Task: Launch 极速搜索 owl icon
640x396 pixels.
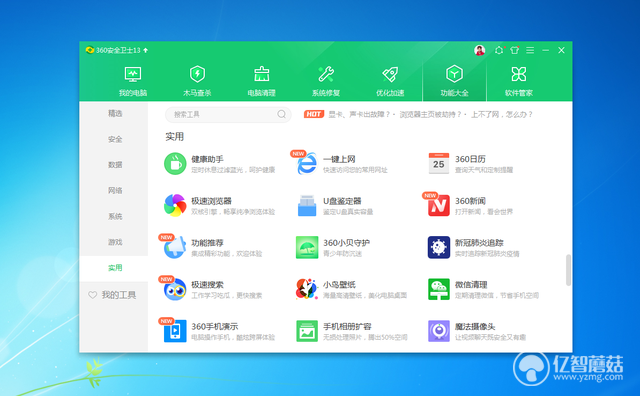Action: (175, 289)
